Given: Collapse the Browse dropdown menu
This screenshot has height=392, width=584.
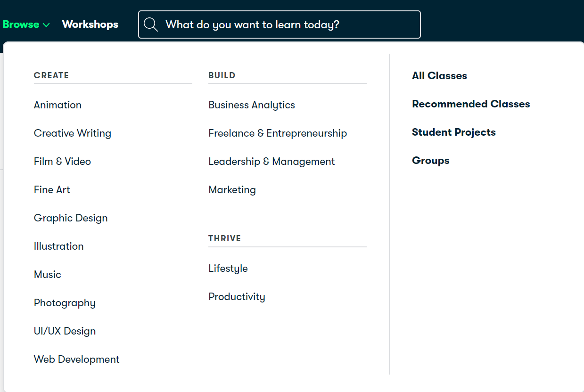Looking at the screenshot, I should pos(26,24).
